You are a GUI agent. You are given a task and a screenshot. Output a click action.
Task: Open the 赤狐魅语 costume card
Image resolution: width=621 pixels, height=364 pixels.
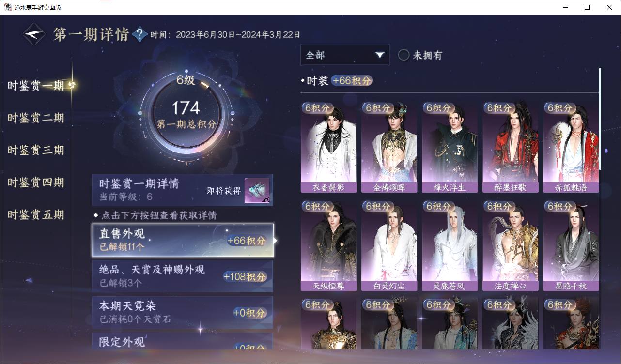[571, 148]
